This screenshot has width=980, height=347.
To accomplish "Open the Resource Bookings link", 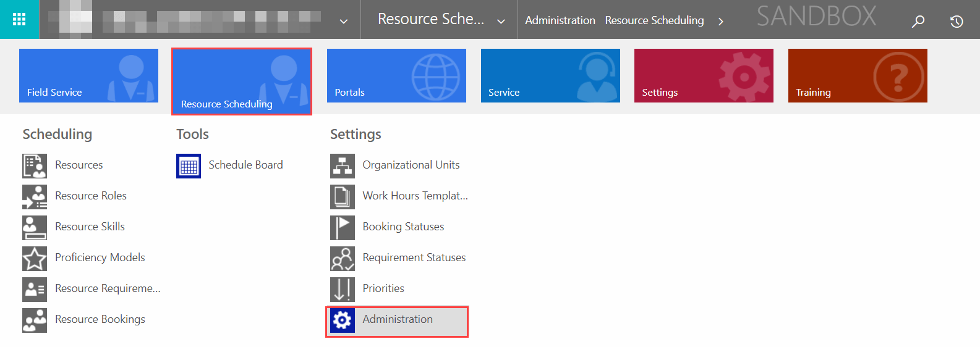I will click(100, 319).
